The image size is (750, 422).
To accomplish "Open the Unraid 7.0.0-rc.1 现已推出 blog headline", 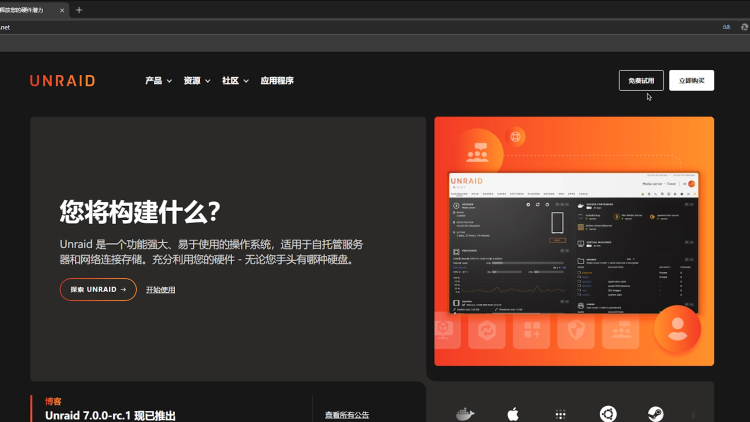I will 110,415.
